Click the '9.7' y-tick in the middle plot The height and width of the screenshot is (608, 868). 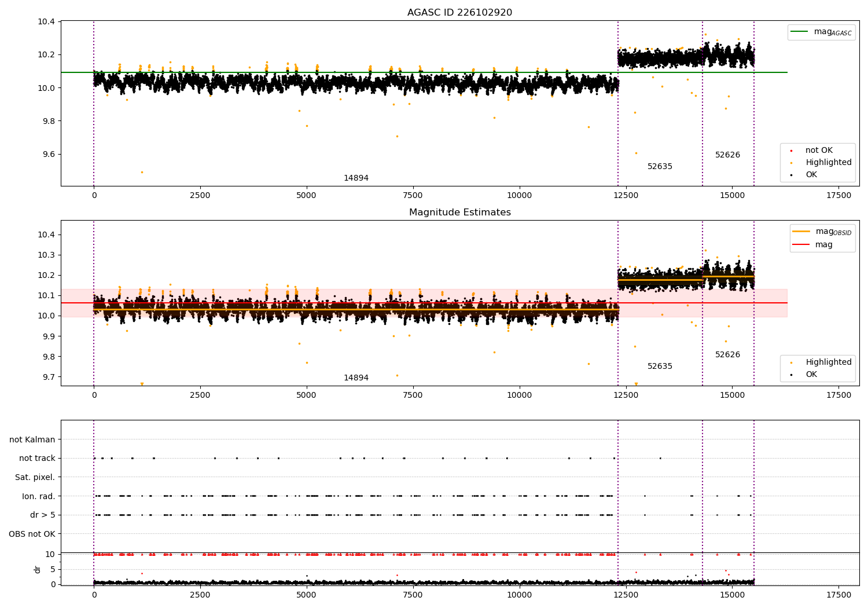49,378
